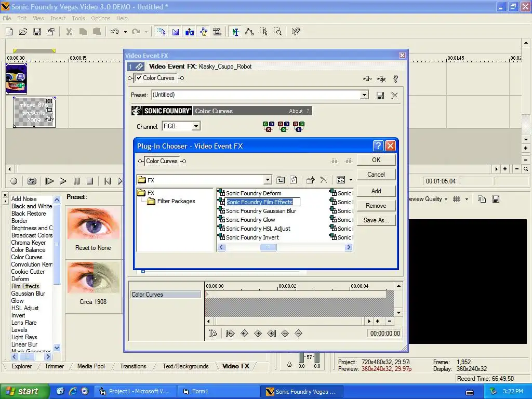Switch to the Transitions tab
Viewport: 532px width, 399px height.
click(x=133, y=366)
